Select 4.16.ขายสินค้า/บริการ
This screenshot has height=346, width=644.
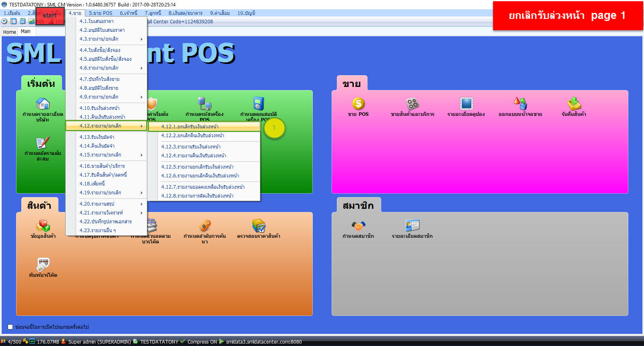106,166
